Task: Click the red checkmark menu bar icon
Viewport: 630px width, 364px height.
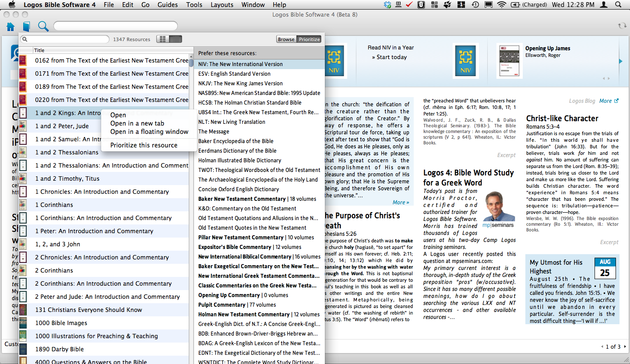Action: (410, 5)
